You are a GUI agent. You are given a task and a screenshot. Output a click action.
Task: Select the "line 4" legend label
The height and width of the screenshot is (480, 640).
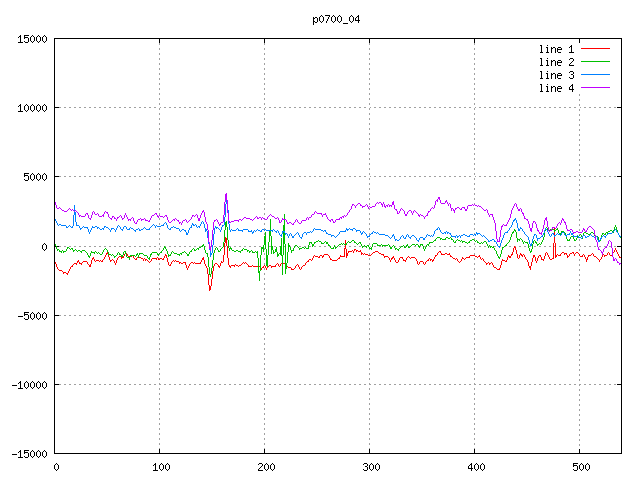556,88
